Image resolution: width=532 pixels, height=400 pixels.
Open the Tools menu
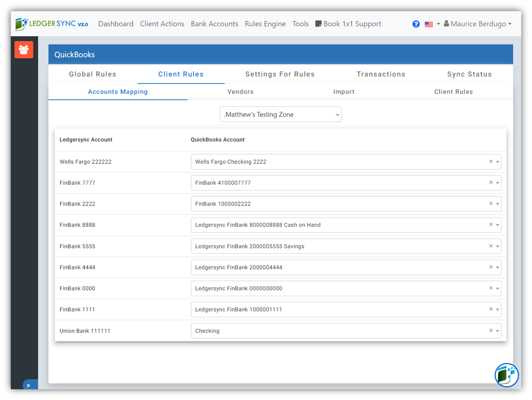pyautogui.click(x=300, y=24)
